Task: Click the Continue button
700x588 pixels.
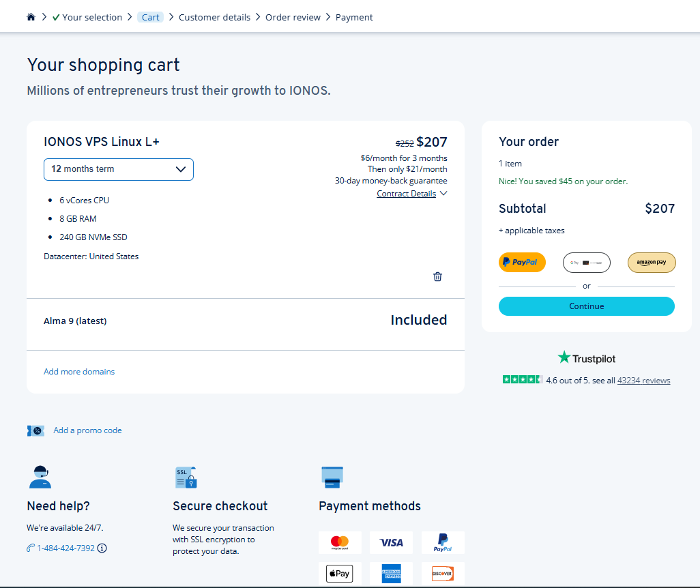Action: (586, 306)
